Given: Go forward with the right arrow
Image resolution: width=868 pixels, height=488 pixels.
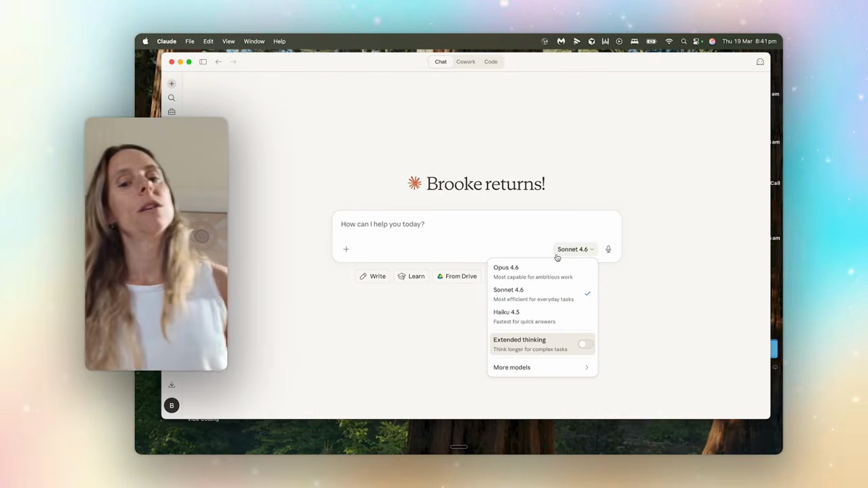Looking at the screenshot, I should pyautogui.click(x=233, y=62).
